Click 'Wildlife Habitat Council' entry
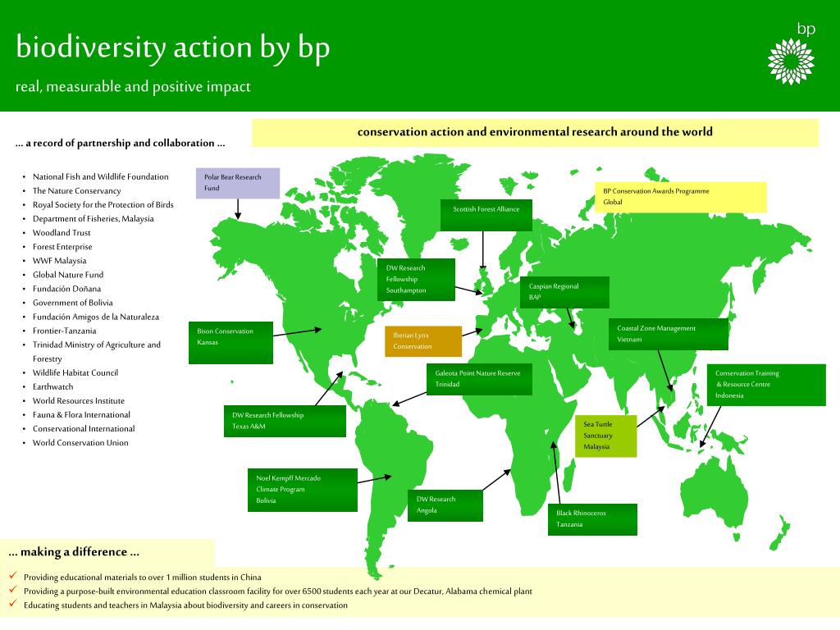Screen dimensions: 840x630 75,372
